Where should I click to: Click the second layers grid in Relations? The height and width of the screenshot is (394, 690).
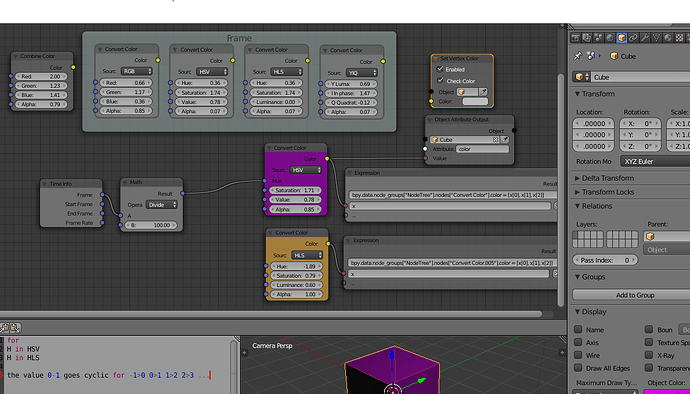pos(622,239)
